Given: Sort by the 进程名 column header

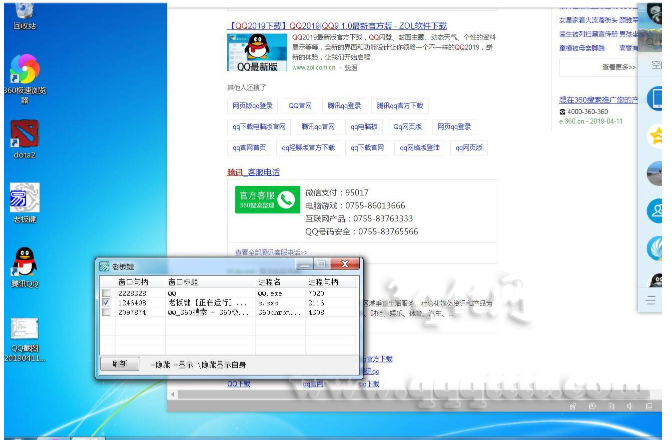Looking at the screenshot, I should (281, 282).
